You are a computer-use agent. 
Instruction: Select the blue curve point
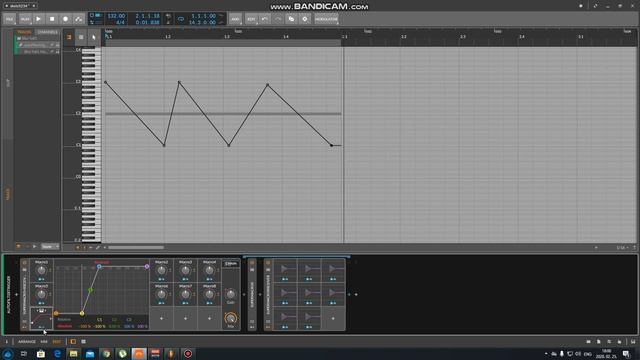99,267
